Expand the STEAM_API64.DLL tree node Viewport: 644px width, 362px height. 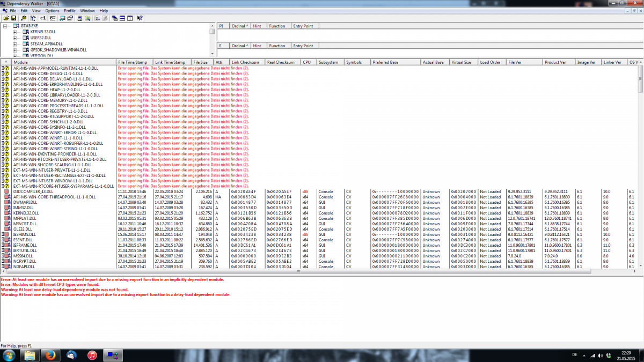click(x=15, y=43)
